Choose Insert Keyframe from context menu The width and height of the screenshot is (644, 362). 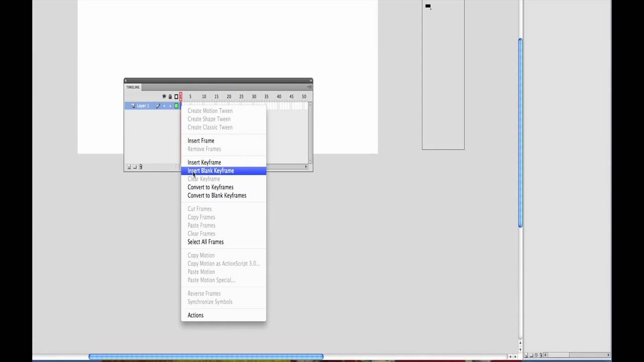204,162
